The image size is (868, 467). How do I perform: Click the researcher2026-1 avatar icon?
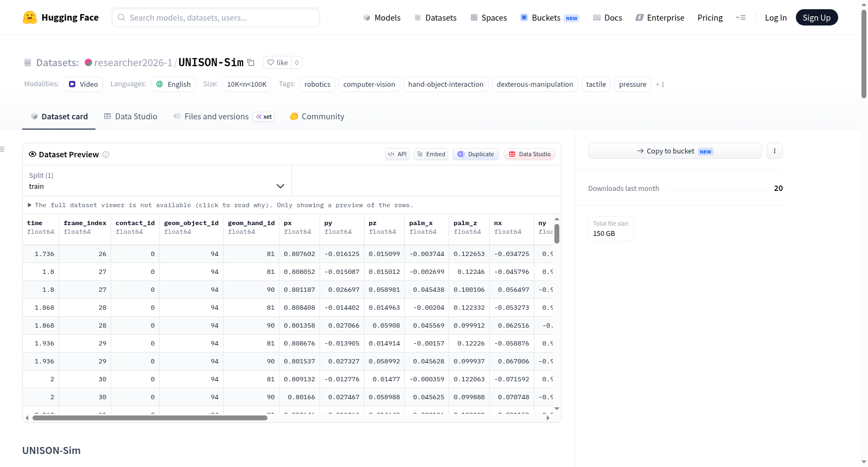point(88,62)
